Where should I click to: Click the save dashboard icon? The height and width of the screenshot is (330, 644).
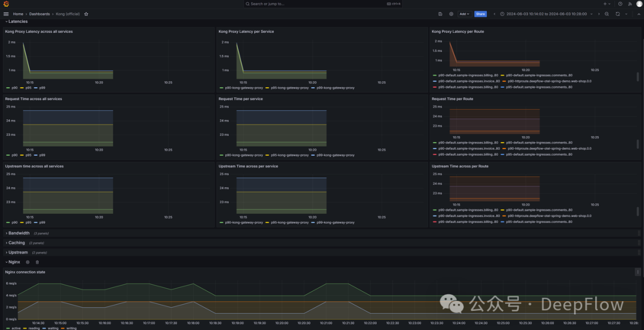click(x=440, y=14)
